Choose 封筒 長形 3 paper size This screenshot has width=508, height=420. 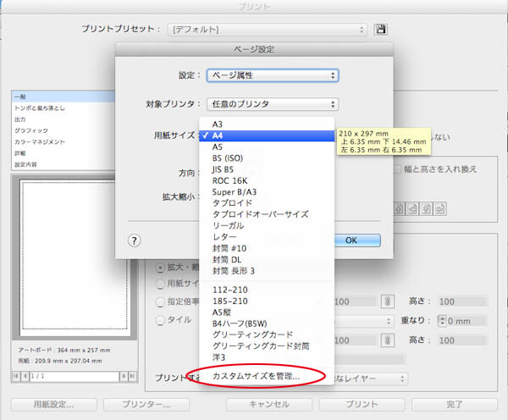coord(267,271)
